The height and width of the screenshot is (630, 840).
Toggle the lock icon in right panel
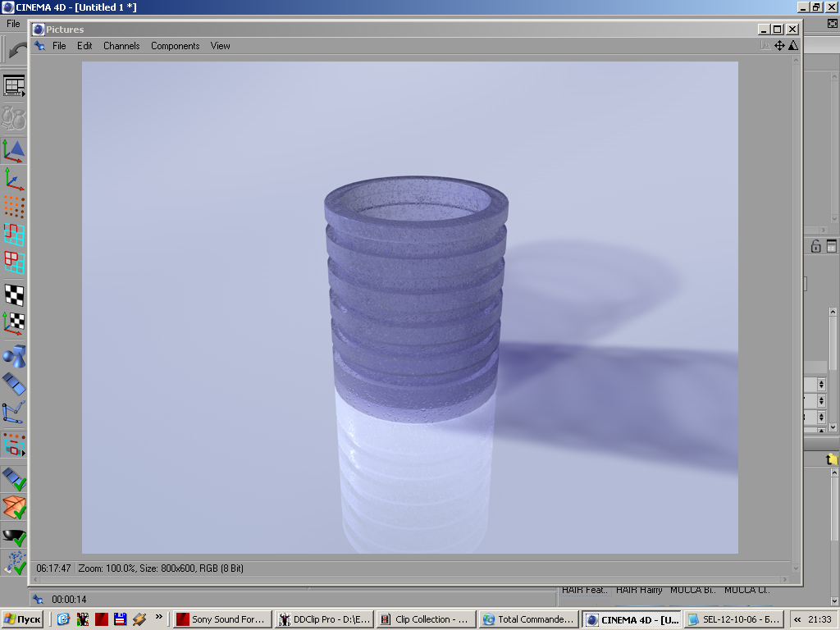(815, 246)
